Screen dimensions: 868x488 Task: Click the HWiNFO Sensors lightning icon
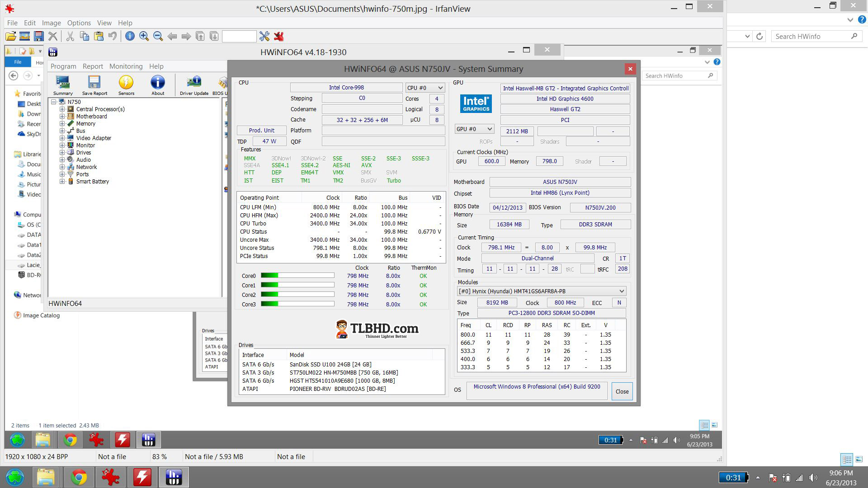[126, 85]
